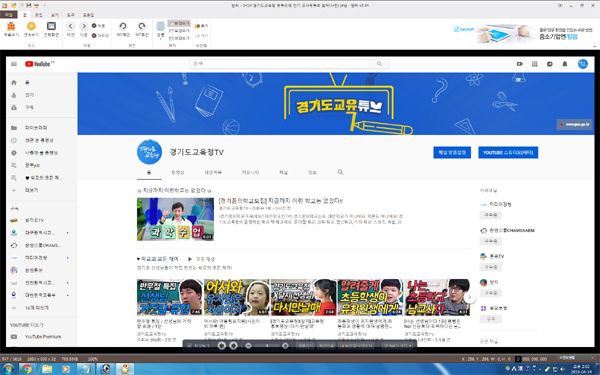This screenshot has height=375, width=600.
Task: Open the File tab in ribbon
Action: (x=8, y=15)
